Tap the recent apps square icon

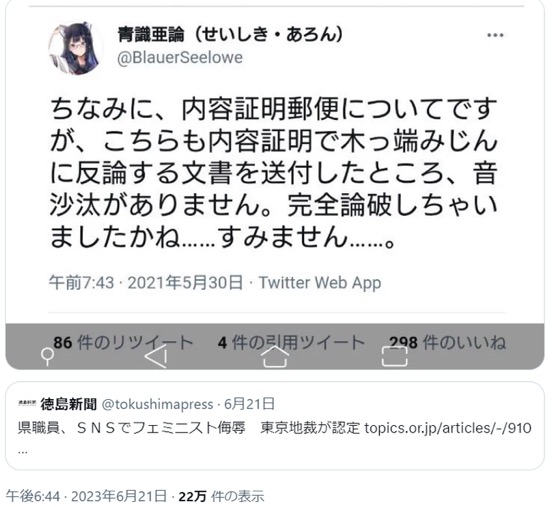pyautogui.click(x=395, y=356)
